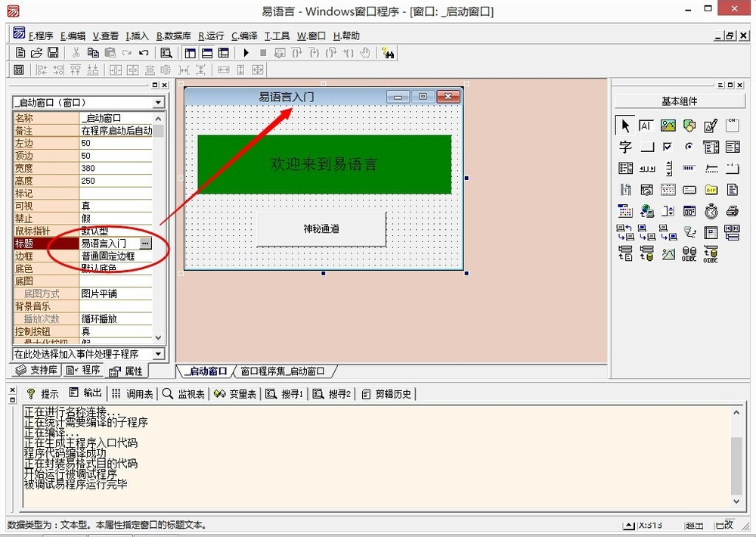Click the New file toolbar icon
The height and width of the screenshot is (537, 756).
coord(20,53)
